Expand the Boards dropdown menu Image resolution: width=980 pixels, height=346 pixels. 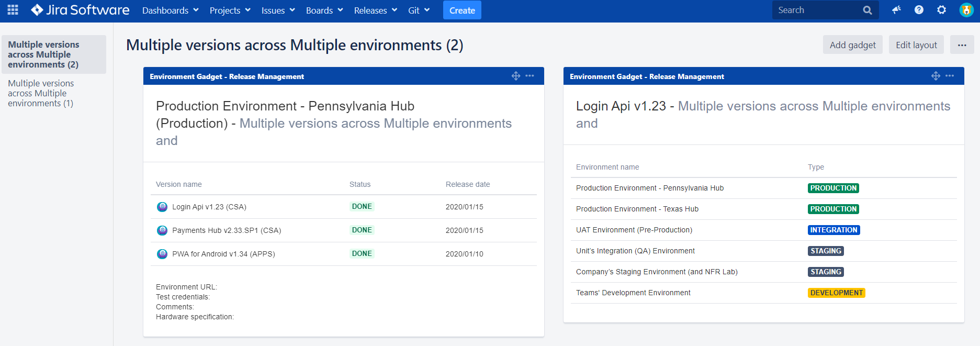click(324, 10)
